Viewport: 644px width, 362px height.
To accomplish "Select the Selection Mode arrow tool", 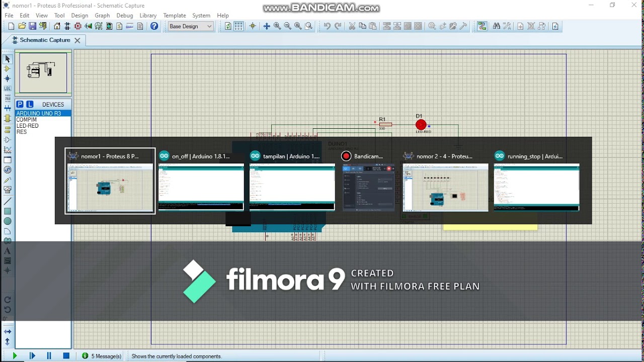I will point(8,59).
